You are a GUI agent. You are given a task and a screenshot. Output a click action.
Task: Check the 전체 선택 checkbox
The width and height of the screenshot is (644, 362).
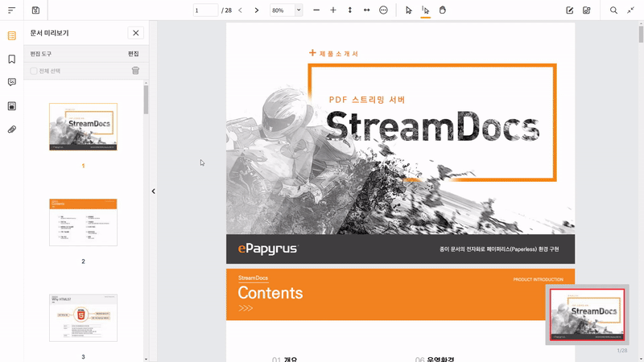tap(34, 71)
